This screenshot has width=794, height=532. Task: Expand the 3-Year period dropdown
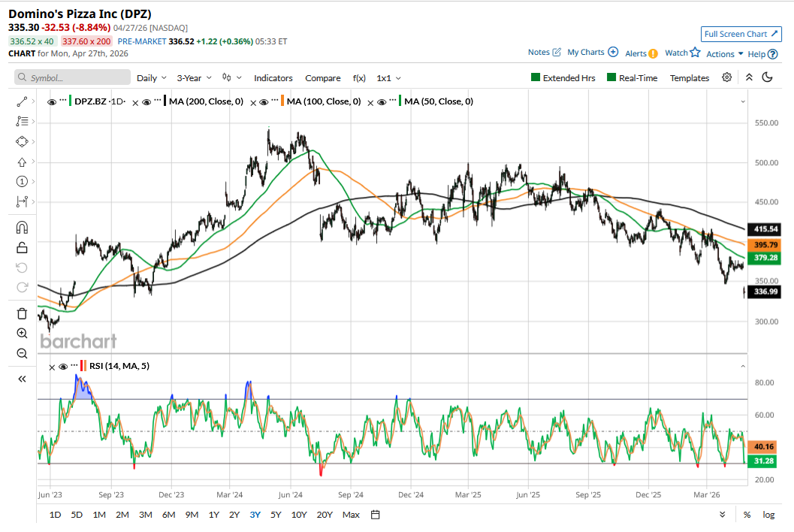tap(194, 78)
